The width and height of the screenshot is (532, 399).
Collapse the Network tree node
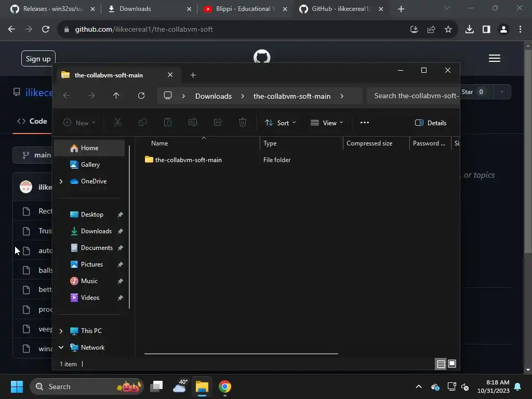pyautogui.click(x=61, y=347)
